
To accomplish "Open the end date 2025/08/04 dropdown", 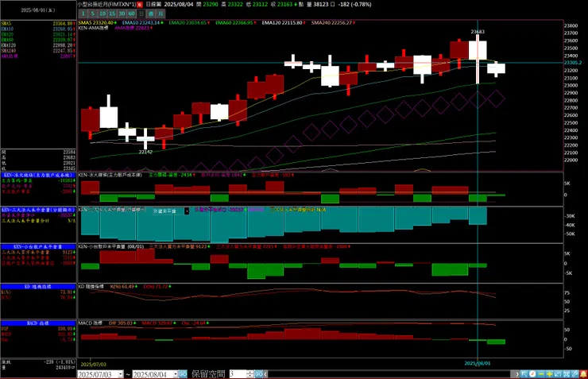I will coord(175,374).
